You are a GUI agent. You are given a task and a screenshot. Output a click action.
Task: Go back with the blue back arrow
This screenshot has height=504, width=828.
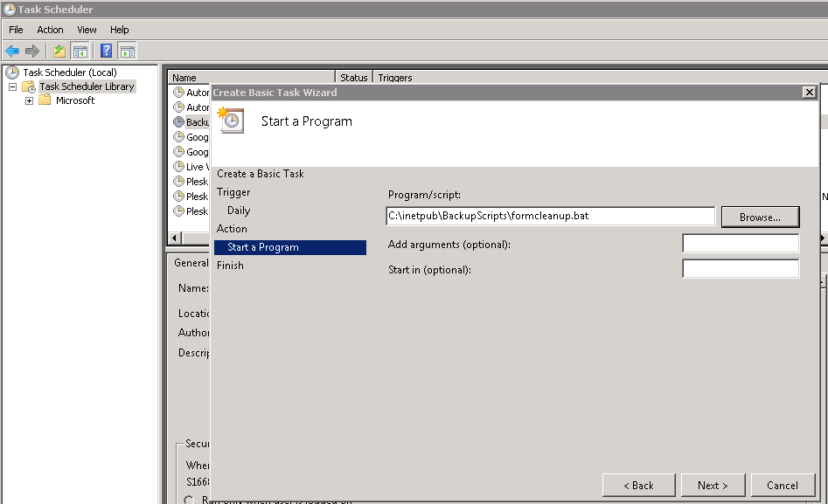point(12,52)
